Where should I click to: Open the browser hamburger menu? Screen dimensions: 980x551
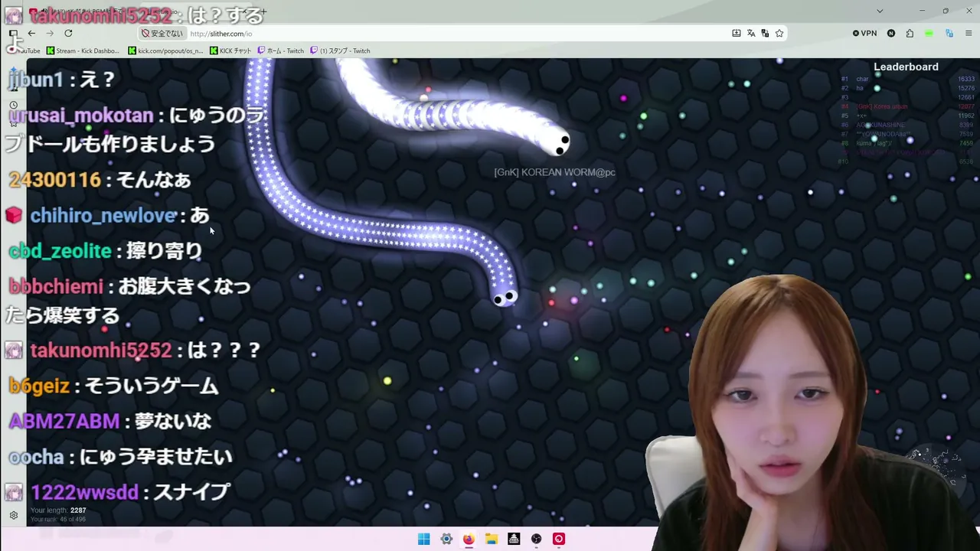click(969, 33)
